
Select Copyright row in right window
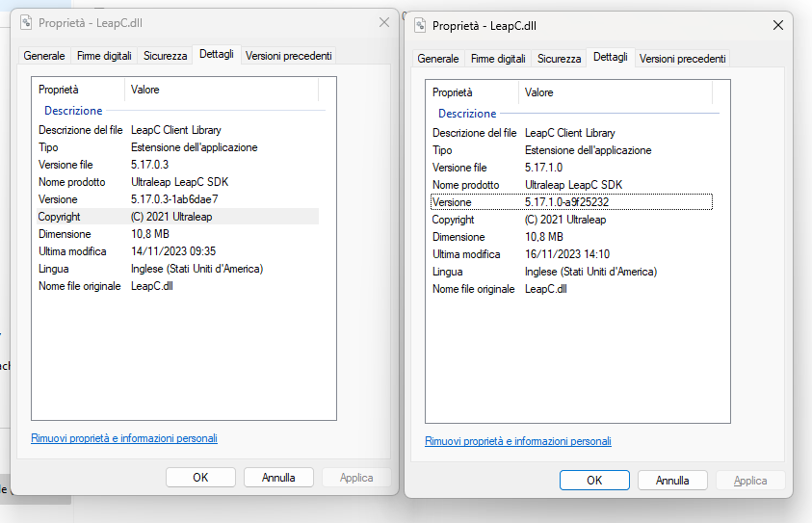pos(572,220)
